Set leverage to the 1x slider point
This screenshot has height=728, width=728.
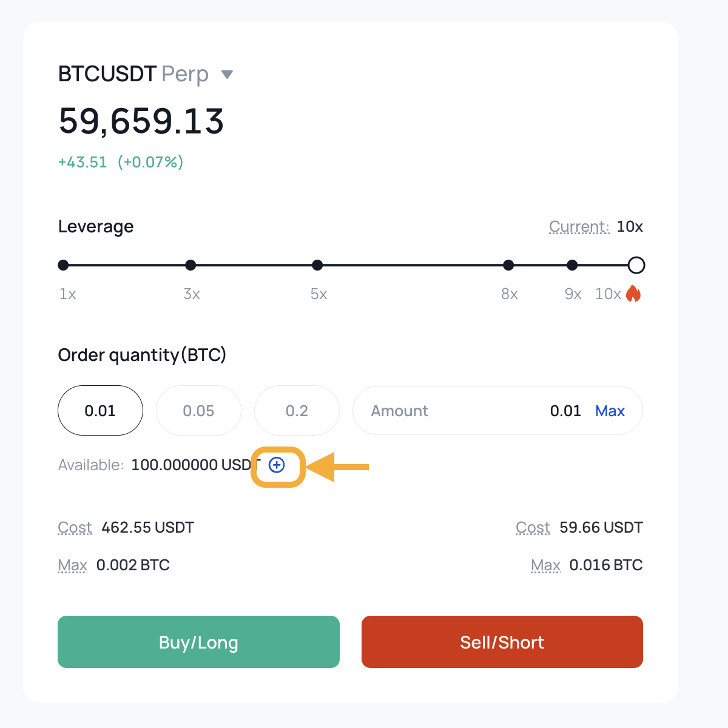pos(63,265)
